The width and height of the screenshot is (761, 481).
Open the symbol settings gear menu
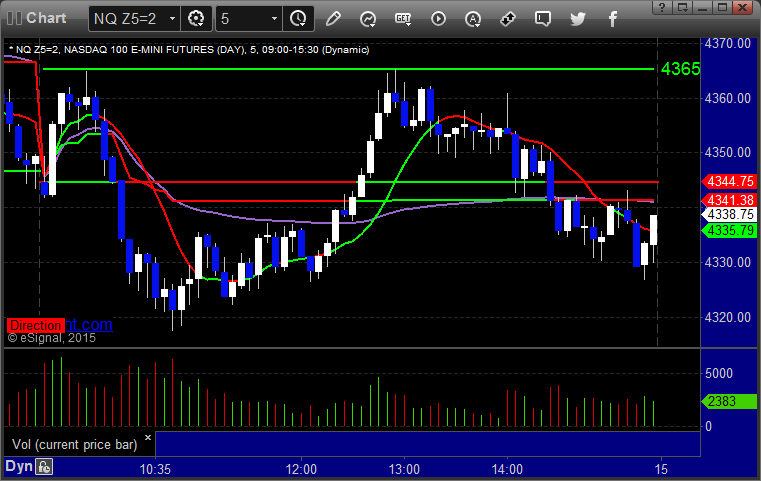pyautogui.click(x=196, y=19)
